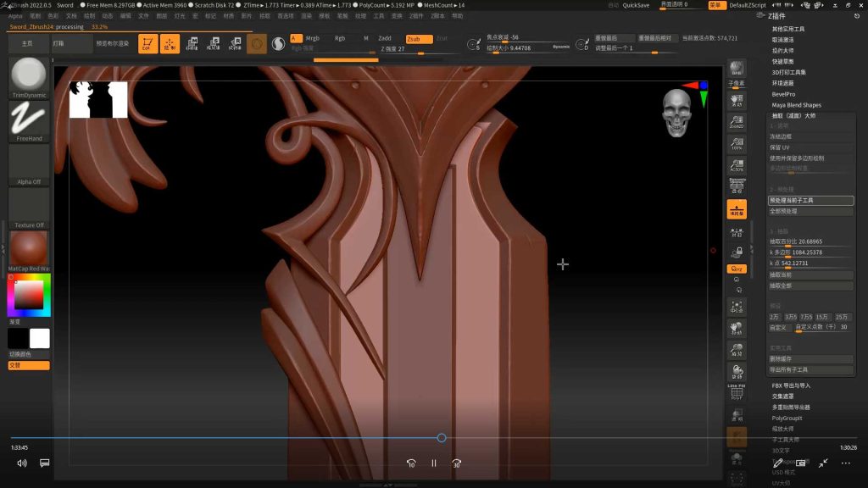Image resolution: width=868 pixels, height=488 pixels.
Task: Toggle the Dynamic perspective icon
Action: 737,186
